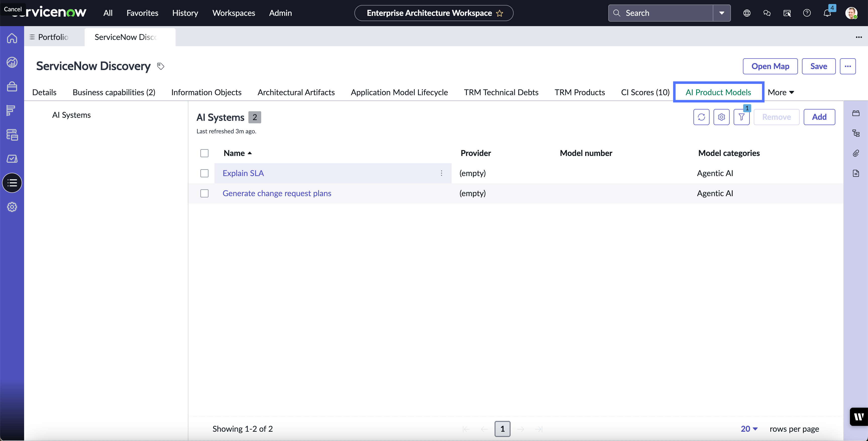
Task: Open row actions menu for Explain SLA
Action: [442, 173]
